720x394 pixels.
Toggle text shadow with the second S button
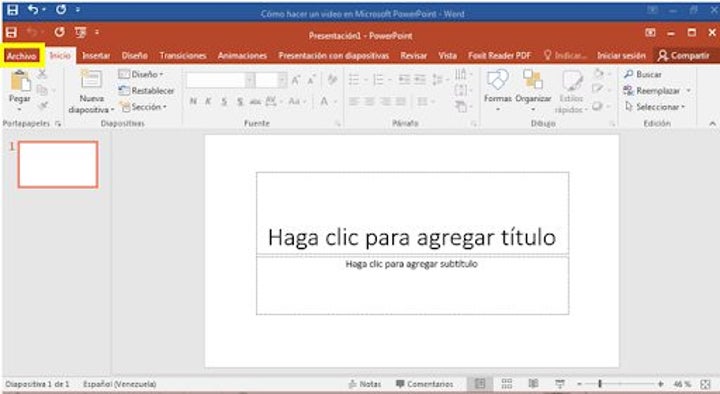click(x=240, y=101)
